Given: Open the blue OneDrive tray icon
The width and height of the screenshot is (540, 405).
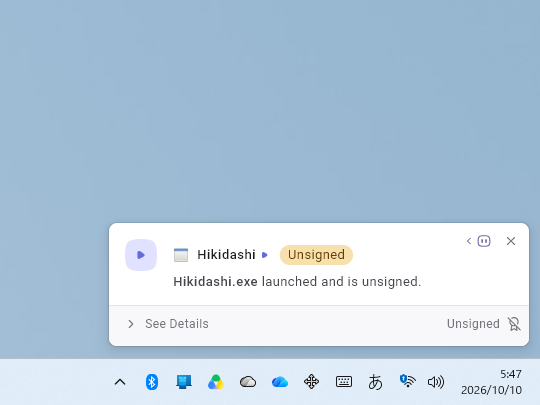Looking at the screenshot, I should [x=280, y=382].
